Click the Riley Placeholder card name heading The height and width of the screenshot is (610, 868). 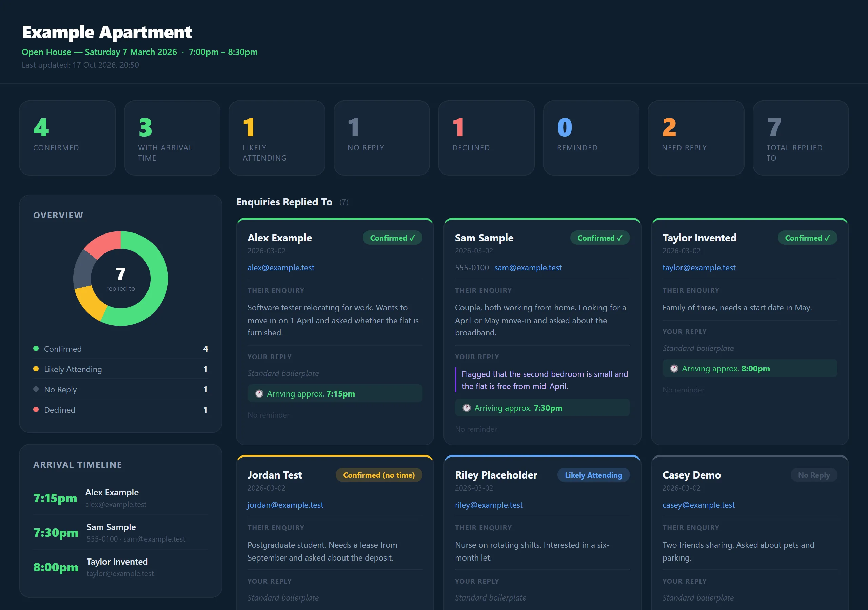point(496,475)
